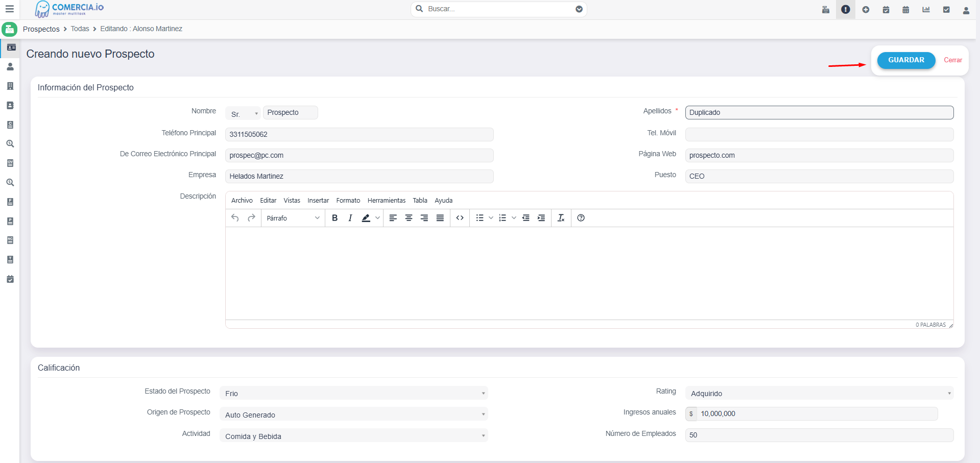Viewport: 980px width, 463px height.
Task: Open bullet list style options
Action: point(491,218)
